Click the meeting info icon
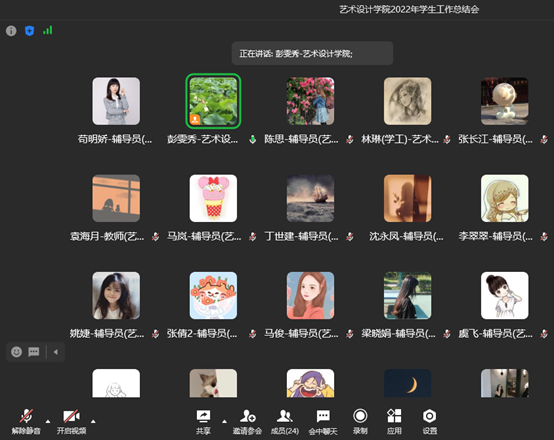This screenshot has width=554, height=440. [11, 31]
